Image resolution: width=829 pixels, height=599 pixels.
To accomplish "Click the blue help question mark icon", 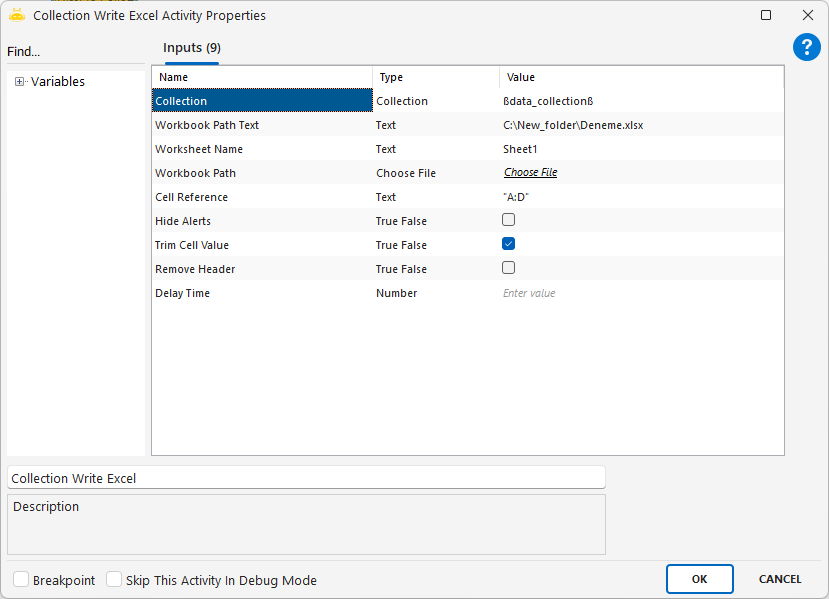I will point(806,47).
